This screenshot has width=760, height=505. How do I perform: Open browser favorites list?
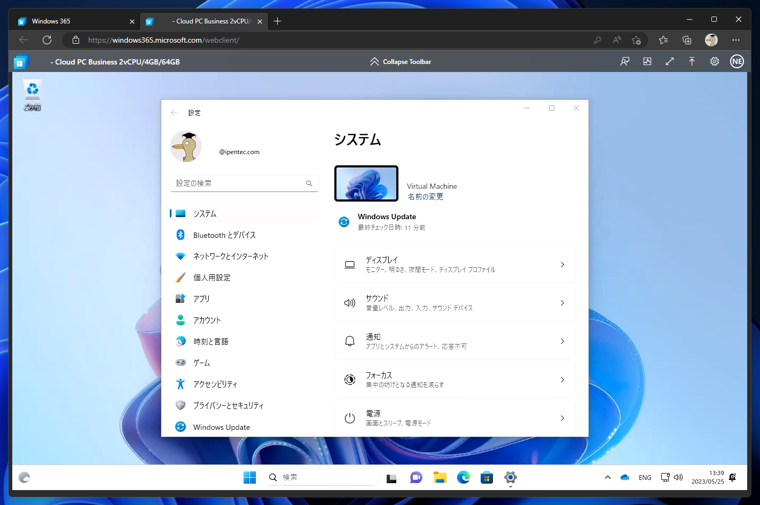tap(663, 40)
